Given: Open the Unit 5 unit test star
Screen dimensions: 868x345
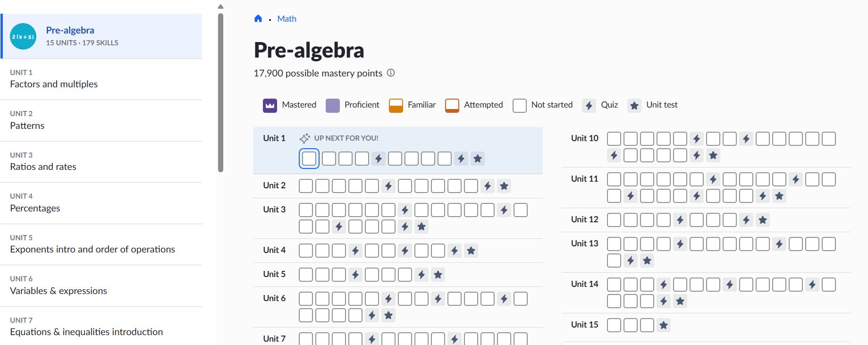Looking at the screenshot, I should [x=438, y=275].
